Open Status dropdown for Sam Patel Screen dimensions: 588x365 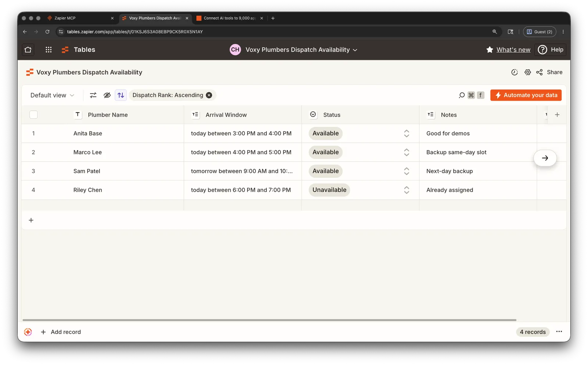406,171
